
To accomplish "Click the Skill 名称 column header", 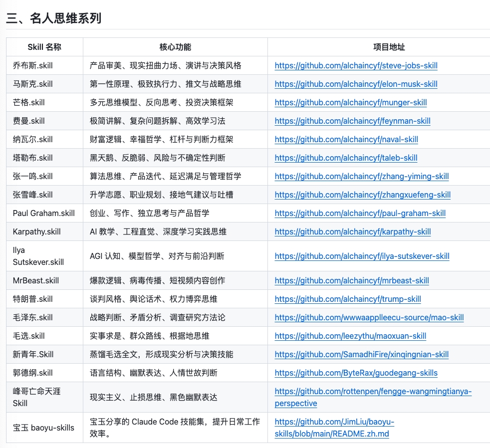I will [x=44, y=47].
